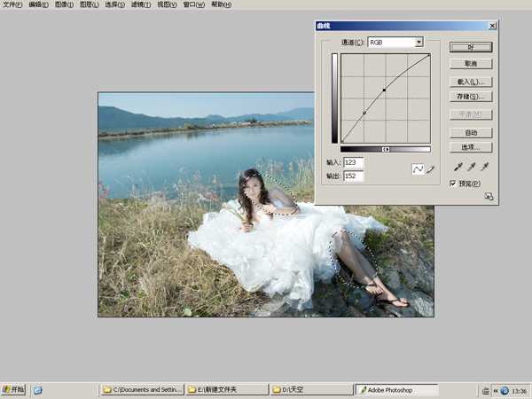Click the expand dialog icon at bottom-right
Viewport: 532px width, 399px height.
point(488,198)
